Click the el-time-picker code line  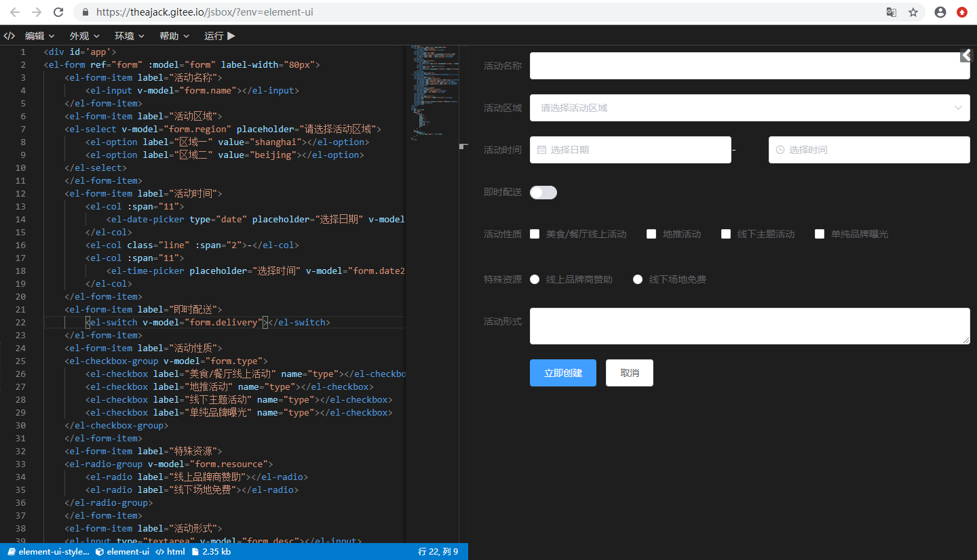point(255,271)
